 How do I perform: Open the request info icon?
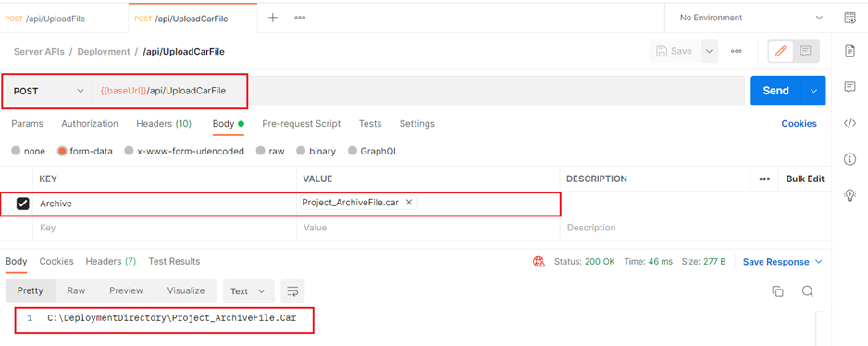tap(849, 159)
